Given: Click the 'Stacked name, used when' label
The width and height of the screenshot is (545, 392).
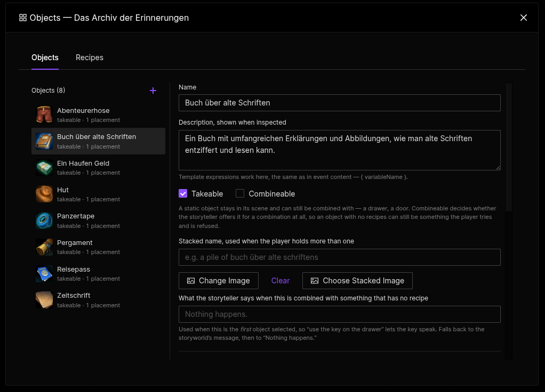Looking at the screenshot, I should pyautogui.click(x=266, y=241).
